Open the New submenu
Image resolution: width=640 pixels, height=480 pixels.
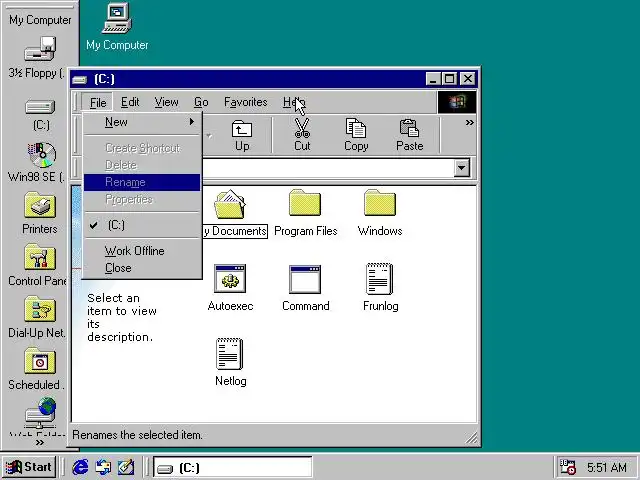142,122
